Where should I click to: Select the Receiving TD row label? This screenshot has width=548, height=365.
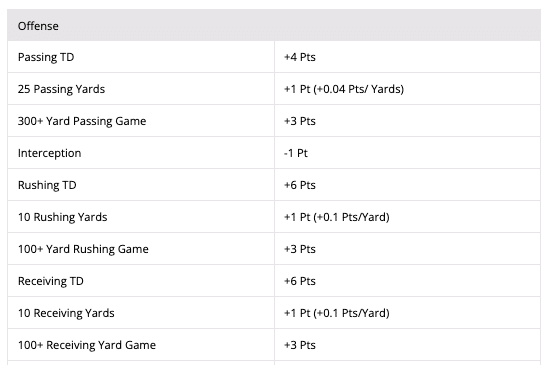click(50, 281)
